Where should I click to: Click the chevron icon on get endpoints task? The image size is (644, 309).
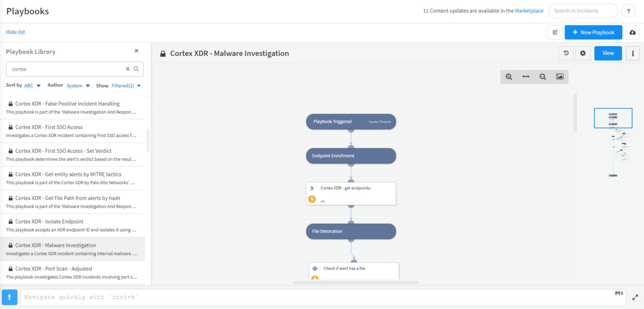[312, 188]
